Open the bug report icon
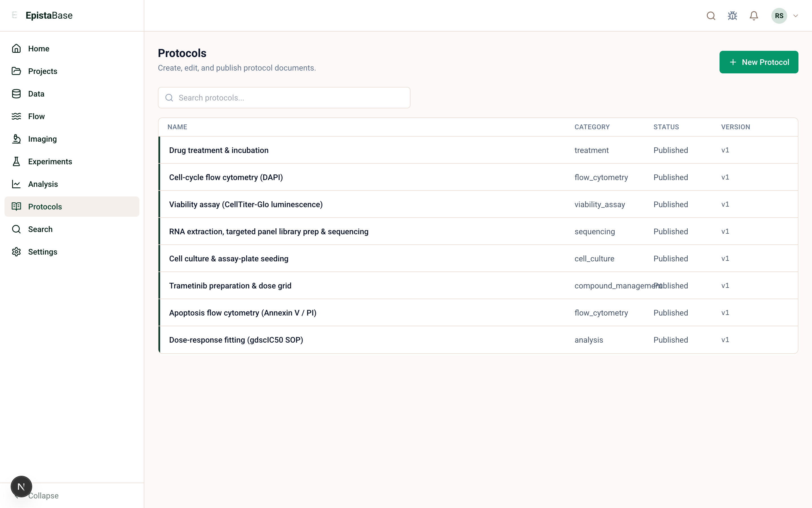812x508 pixels. pos(732,16)
